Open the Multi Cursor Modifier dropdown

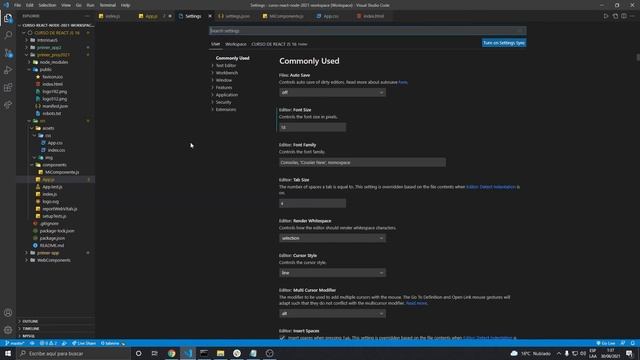click(332, 313)
